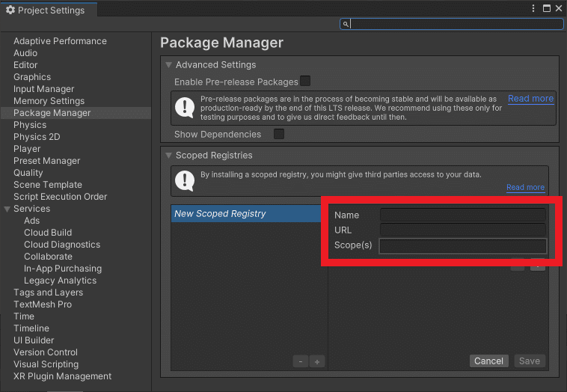Collapse the Services category in sidebar
This screenshot has width=567, height=392.
point(7,209)
